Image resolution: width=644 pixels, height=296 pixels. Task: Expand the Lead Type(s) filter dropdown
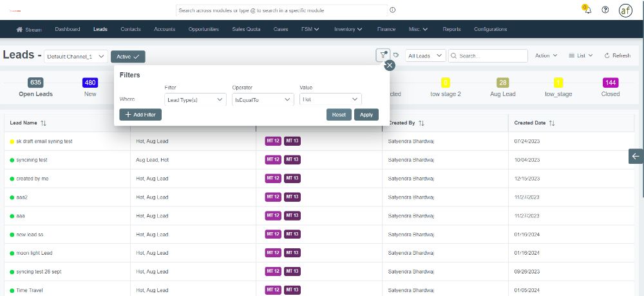point(195,99)
